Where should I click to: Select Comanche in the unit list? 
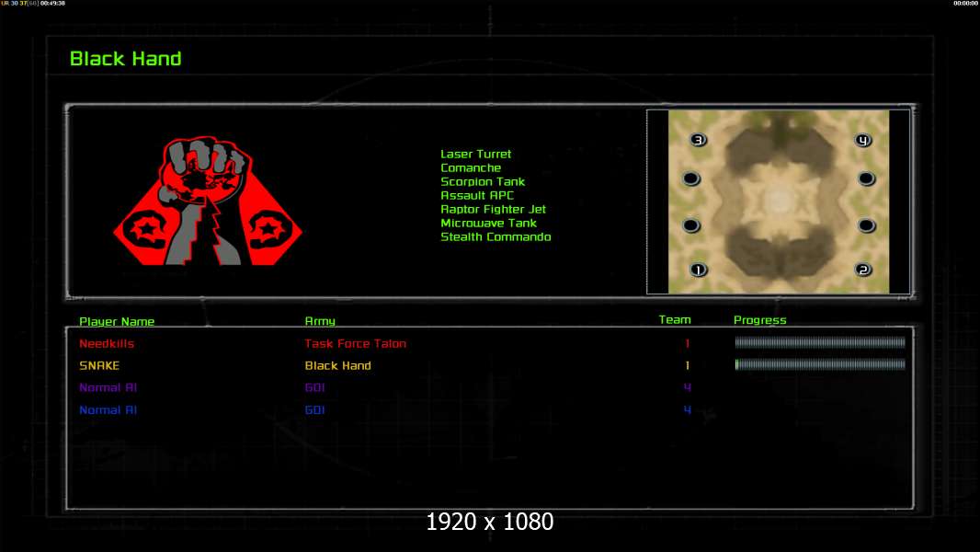pos(471,167)
